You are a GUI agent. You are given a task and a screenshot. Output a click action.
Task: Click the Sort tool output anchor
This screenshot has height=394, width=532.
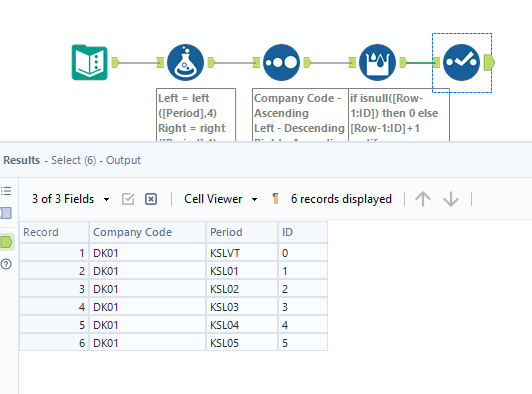click(x=307, y=62)
